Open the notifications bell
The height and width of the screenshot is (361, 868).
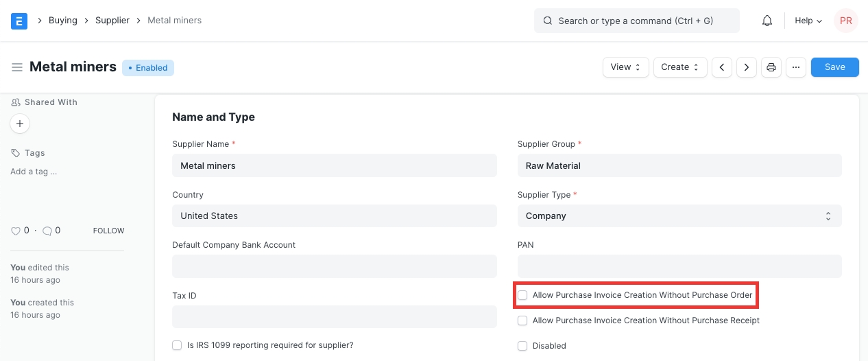coord(767,21)
